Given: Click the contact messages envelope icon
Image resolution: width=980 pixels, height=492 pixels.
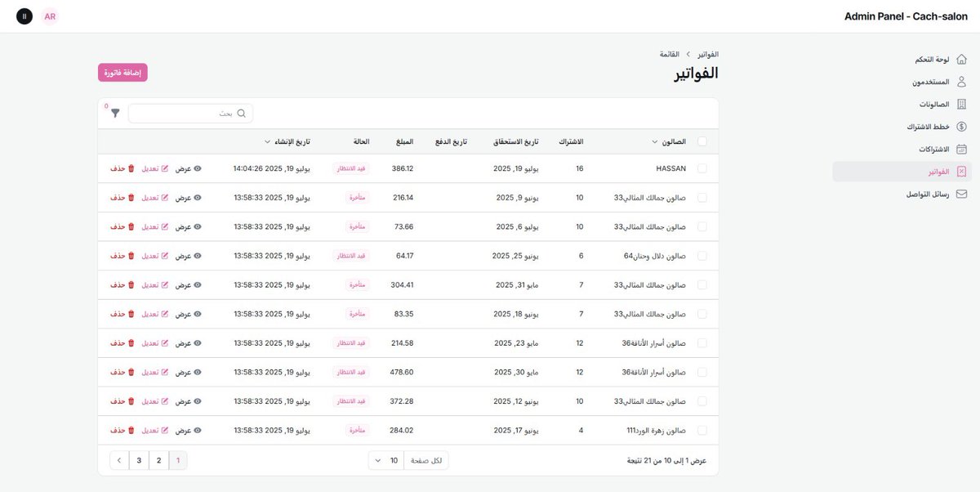Looking at the screenshot, I should (x=961, y=195).
